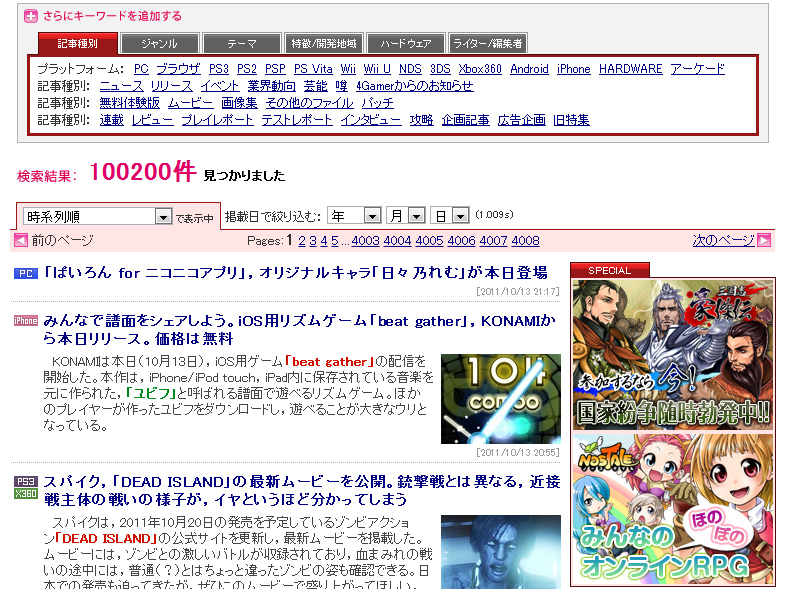Select the 4Gamerからのお知らせ link
785x589 pixels.
click(x=415, y=86)
